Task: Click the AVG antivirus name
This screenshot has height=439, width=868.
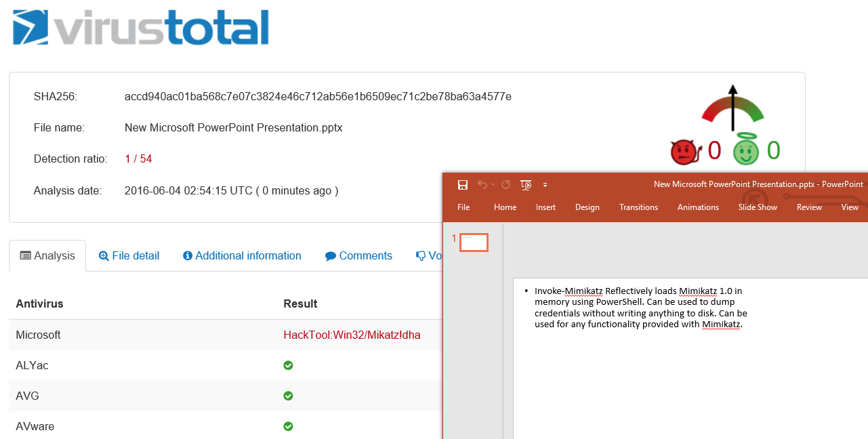Action: tap(27, 396)
